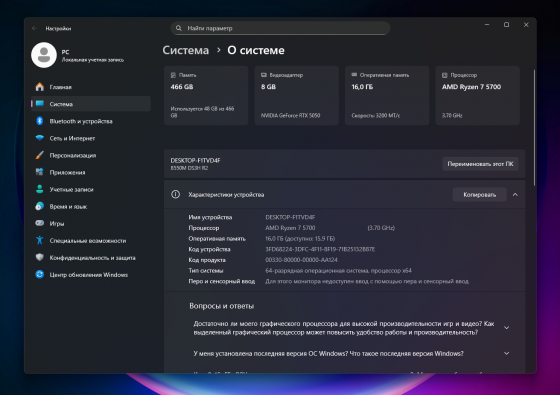560x395 pixels.
Task: Minimize the Настройки window
Action: [487, 25]
